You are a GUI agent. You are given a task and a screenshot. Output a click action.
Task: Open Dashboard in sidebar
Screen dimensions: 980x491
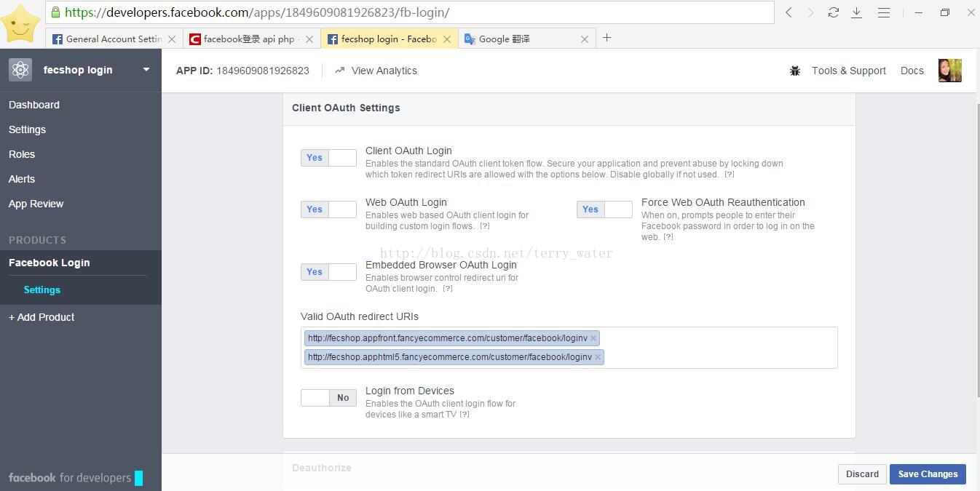(x=34, y=105)
